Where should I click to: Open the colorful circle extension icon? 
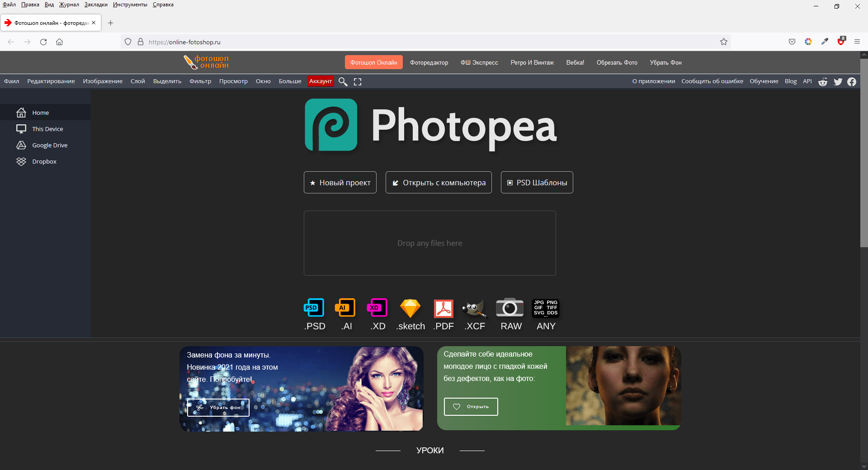coord(808,42)
